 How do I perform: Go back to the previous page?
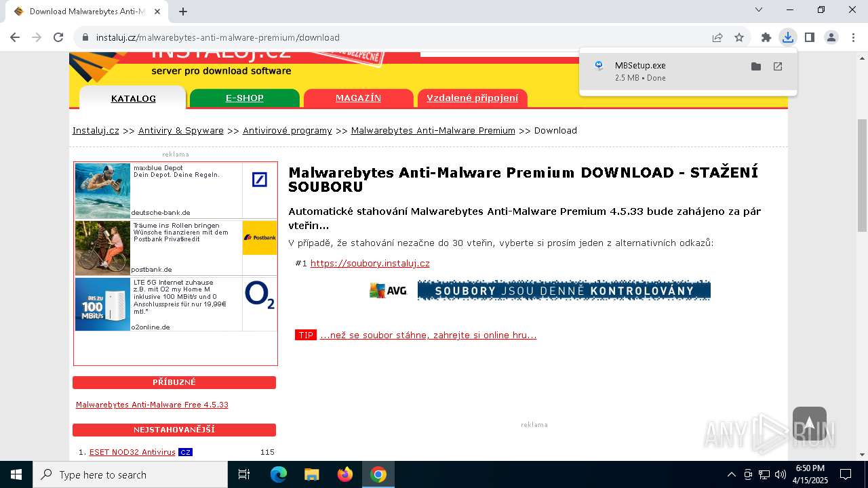tap(15, 37)
